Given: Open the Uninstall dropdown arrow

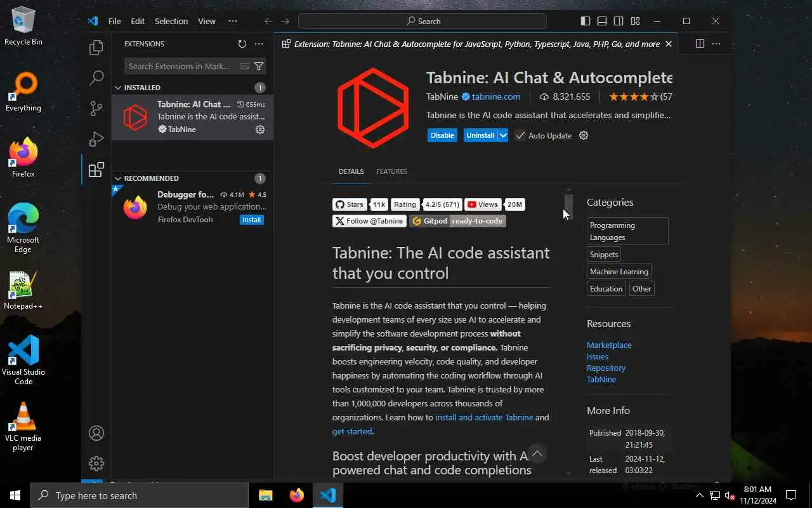Looking at the screenshot, I should click(502, 135).
